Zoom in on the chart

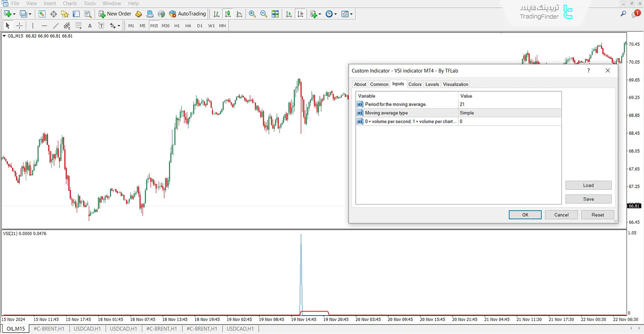252,14
